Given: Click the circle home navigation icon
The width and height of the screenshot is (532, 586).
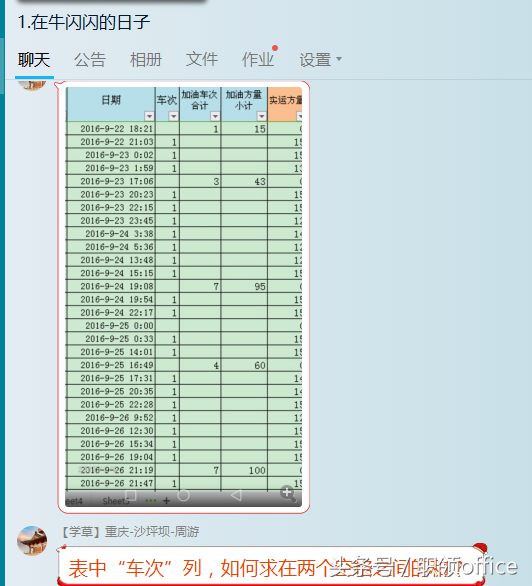Looking at the screenshot, I should (x=183, y=496).
